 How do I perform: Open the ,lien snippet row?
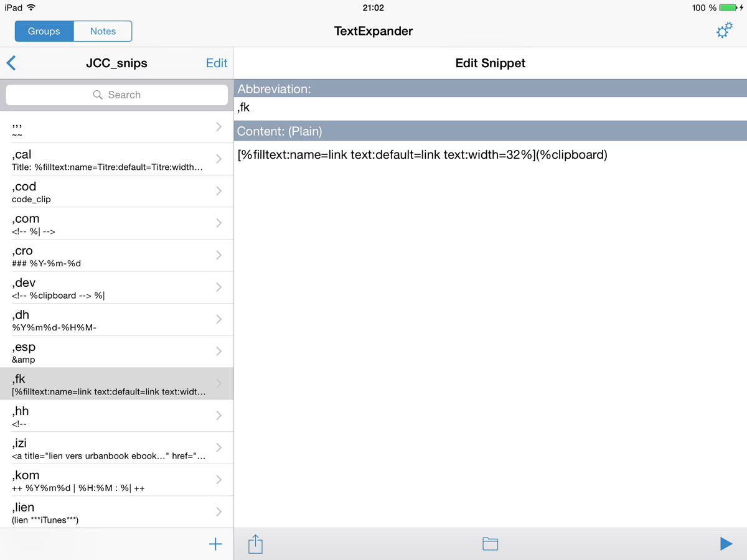coord(116,512)
